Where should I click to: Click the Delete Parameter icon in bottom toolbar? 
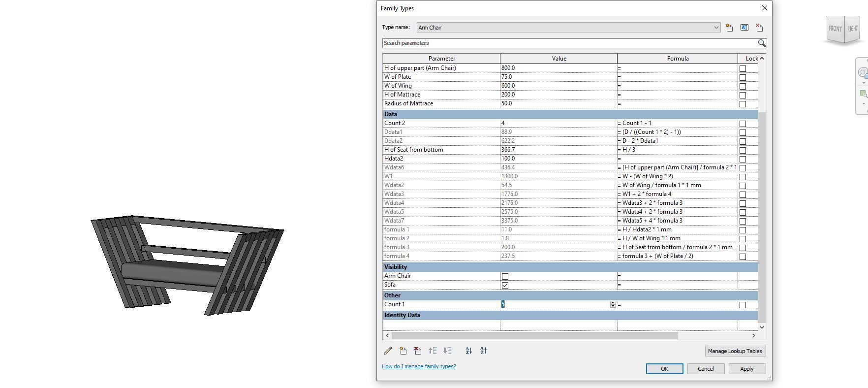[418, 351]
